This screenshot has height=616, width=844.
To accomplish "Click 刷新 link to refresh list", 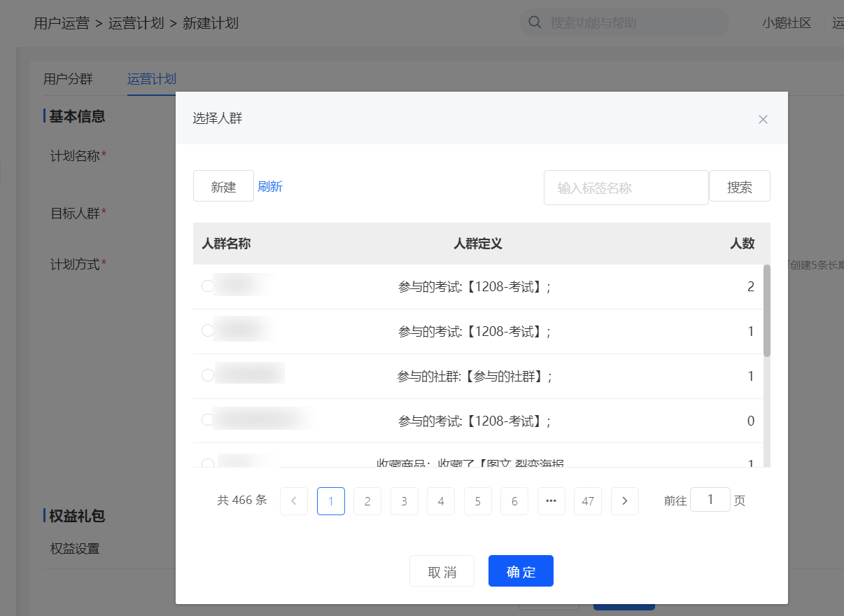I will [270, 186].
